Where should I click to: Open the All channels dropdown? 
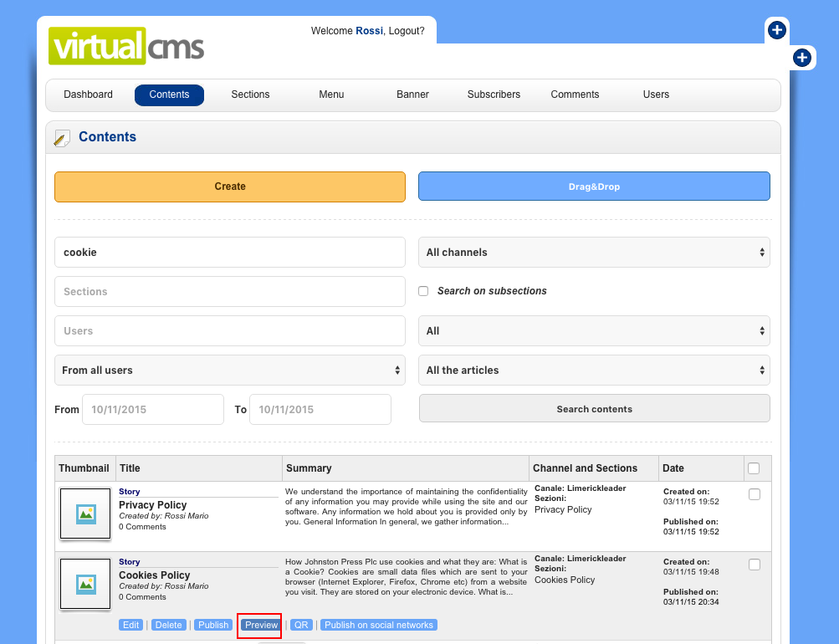point(594,252)
